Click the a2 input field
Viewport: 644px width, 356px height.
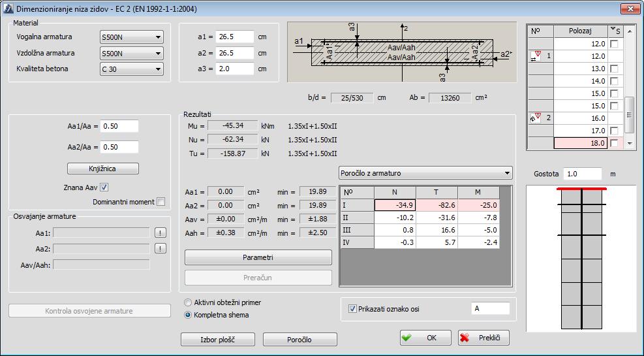pos(234,53)
